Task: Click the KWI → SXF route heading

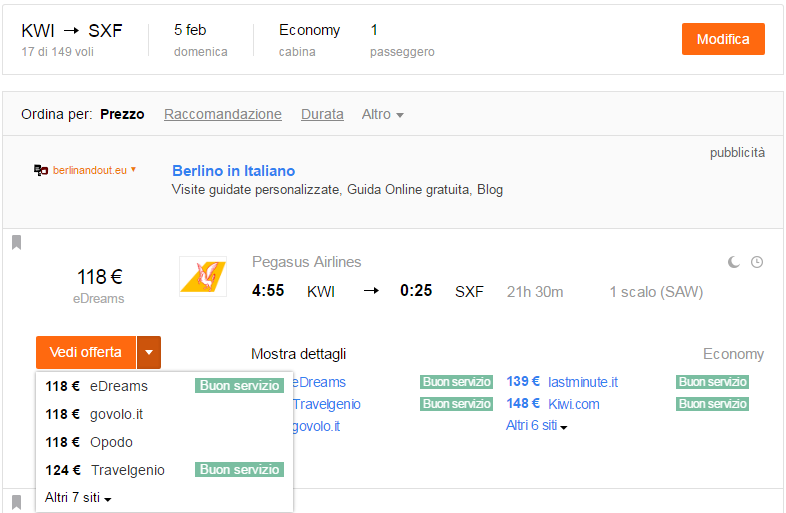Action: (72, 31)
